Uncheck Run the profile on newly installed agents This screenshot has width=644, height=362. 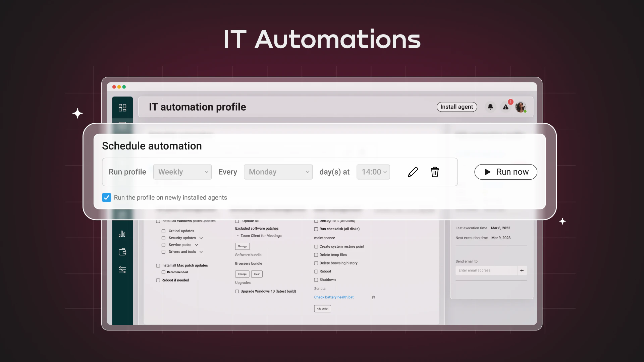pyautogui.click(x=106, y=197)
